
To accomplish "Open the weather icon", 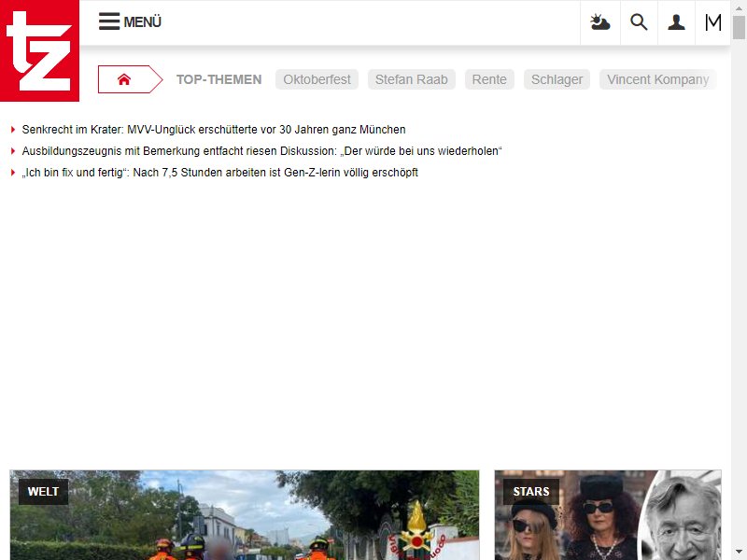I will pos(599,22).
